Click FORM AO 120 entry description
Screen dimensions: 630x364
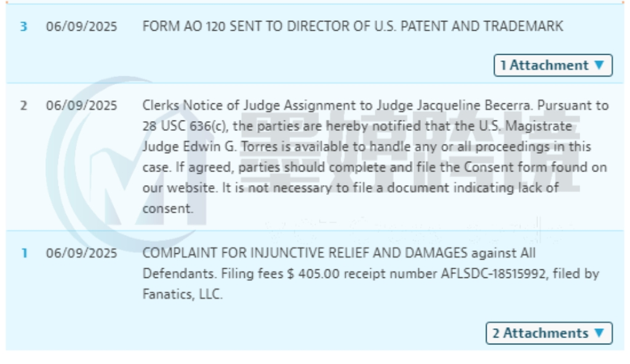pos(353,26)
